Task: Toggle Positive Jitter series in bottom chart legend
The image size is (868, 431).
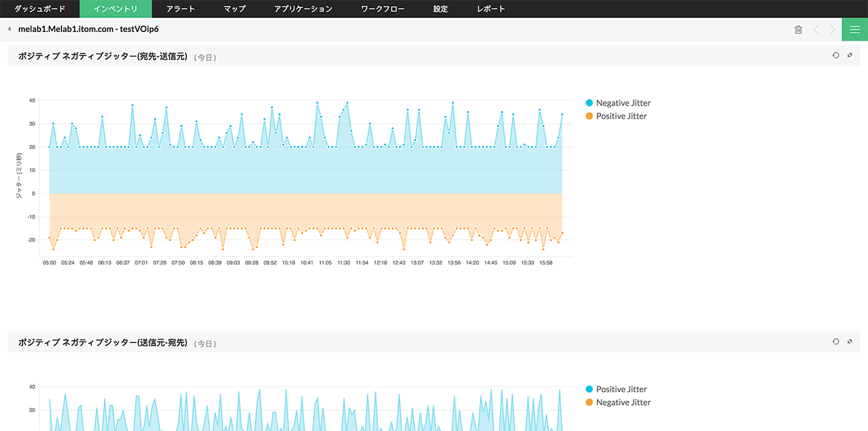Action: pos(621,389)
